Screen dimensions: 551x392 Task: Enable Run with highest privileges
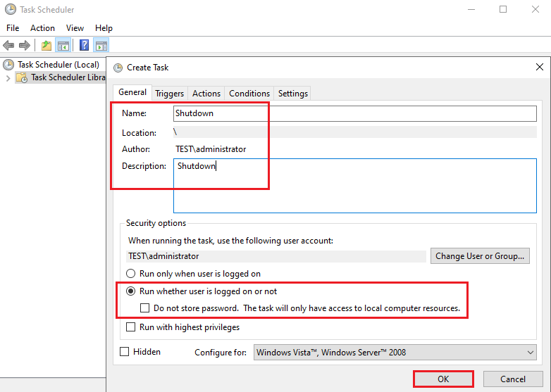130,327
